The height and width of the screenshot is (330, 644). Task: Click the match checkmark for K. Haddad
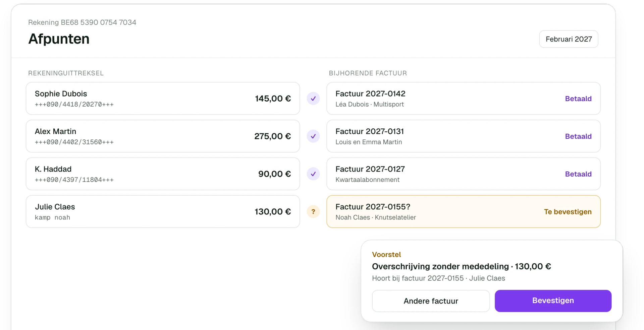coord(313,174)
